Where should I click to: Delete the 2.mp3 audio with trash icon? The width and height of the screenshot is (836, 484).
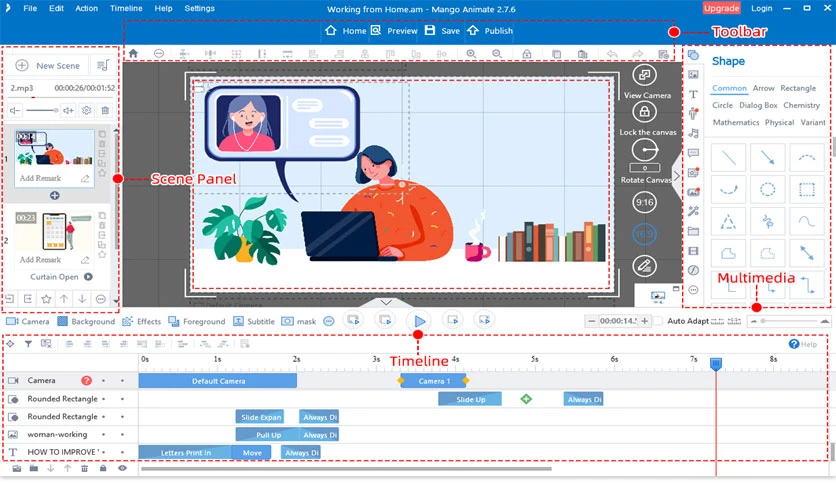pyautogui.click(x=106, y=110)
